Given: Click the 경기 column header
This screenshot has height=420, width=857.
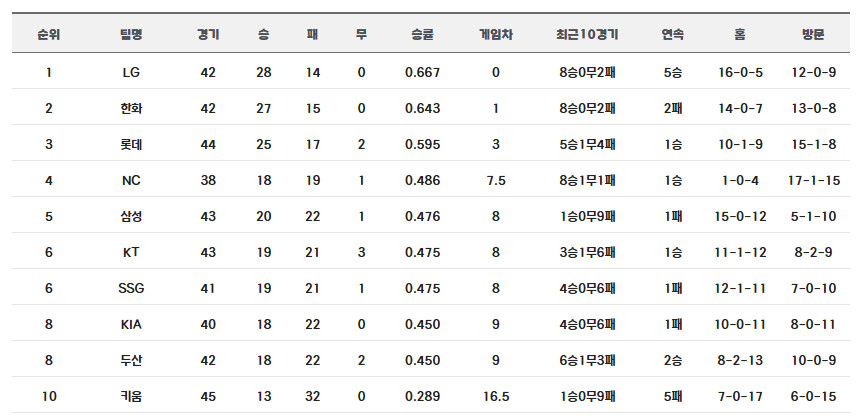Looking at the screenshot, I should click(209, 34).
